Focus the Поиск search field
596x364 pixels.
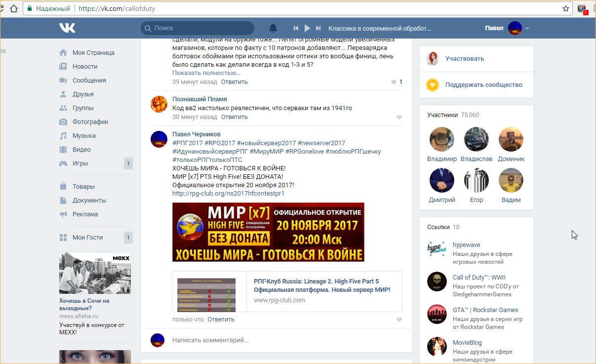coord(198,28)
